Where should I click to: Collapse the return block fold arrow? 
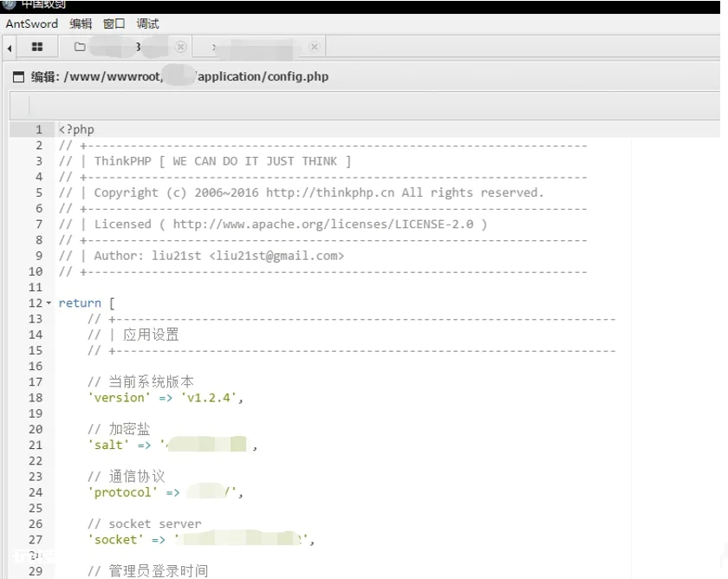pos(49,303)
